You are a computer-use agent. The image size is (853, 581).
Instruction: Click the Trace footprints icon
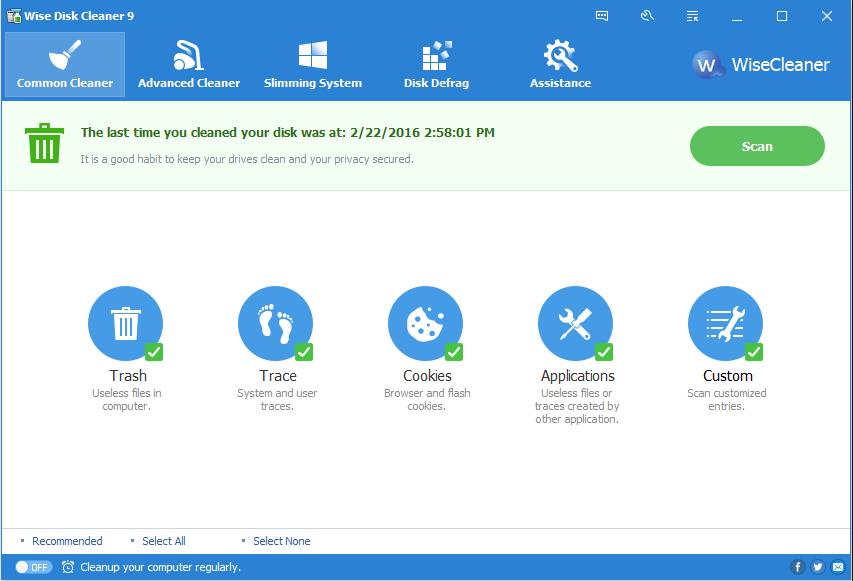tap(275, 323)
